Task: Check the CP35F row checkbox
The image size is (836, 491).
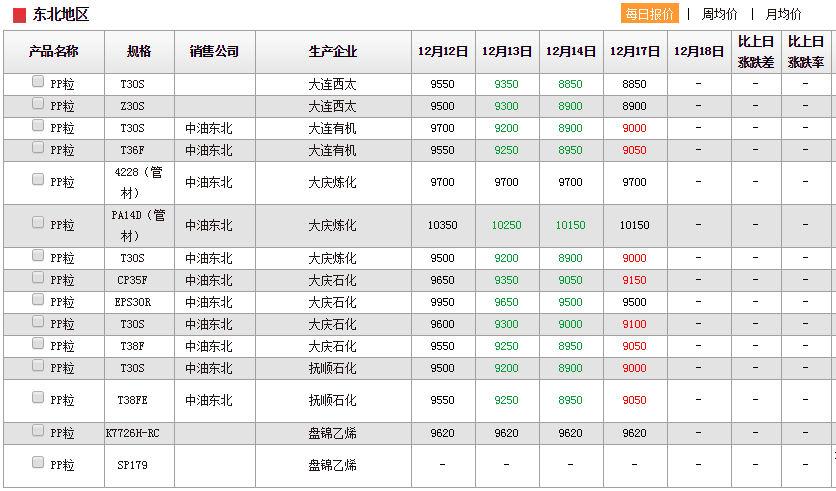Action: [38, 278]
